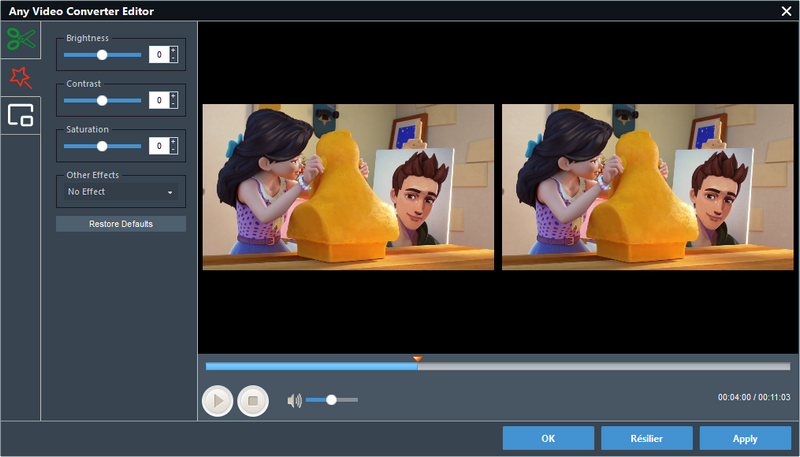The image size is (800, 457).
Task: Click the 00:04:00 / 00:11:03 time display
Action: [x=754, y=397]
